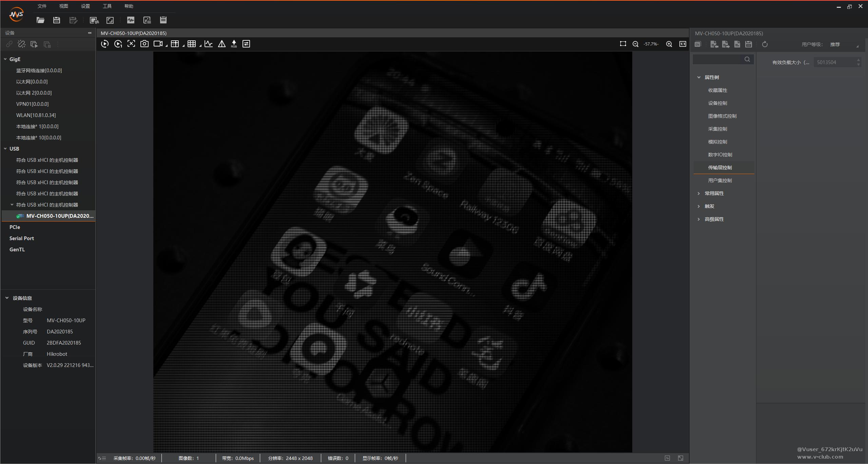
Task: Open the histogram line chart icon
Action: pos(209,44)
